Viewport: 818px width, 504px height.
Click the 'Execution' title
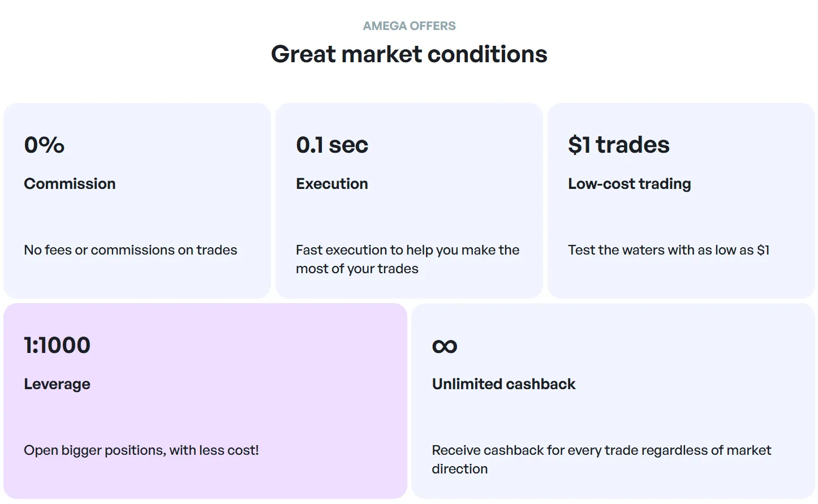[332, 184]
